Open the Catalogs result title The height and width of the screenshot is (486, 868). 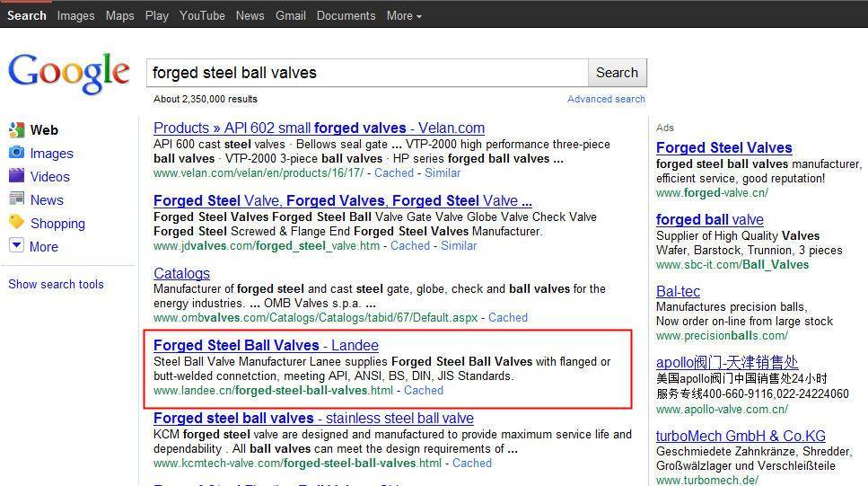(x=181, y=273)
